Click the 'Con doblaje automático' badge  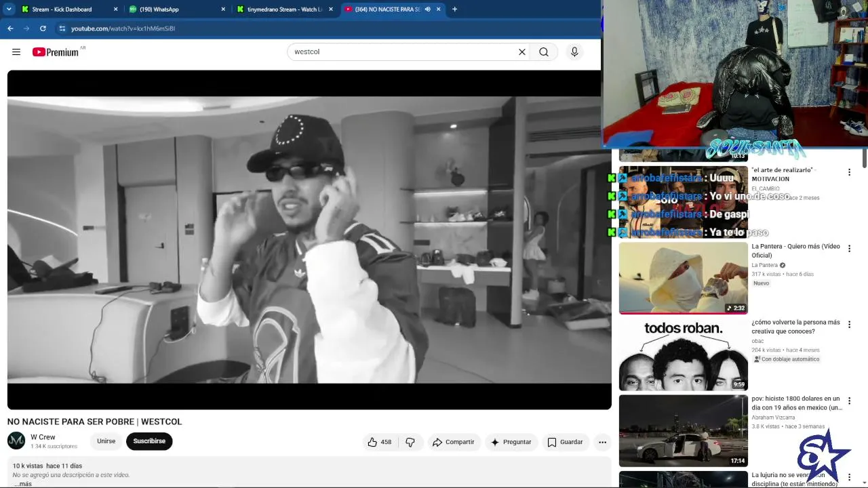point(787,359)
